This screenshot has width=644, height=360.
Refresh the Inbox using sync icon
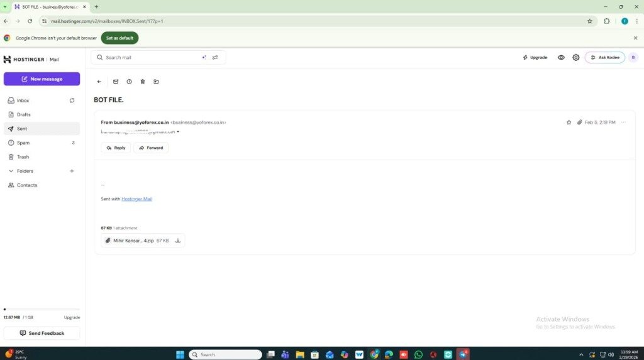[x=72, y=100]
